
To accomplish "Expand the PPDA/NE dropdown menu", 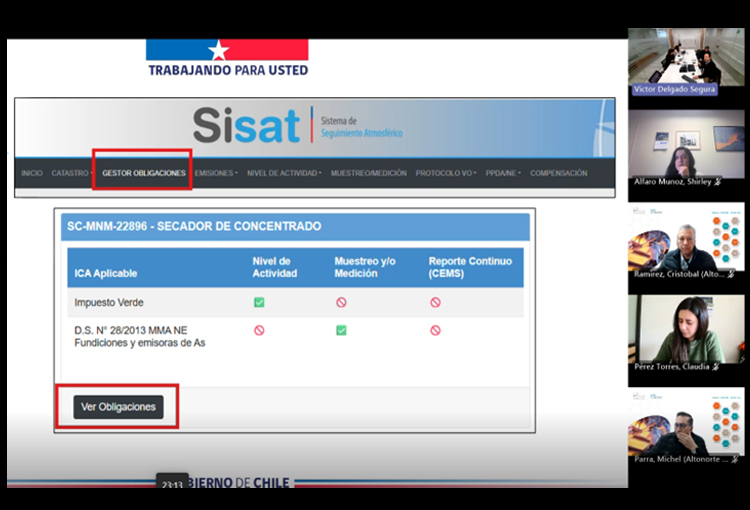I will [x=503, y=173].
